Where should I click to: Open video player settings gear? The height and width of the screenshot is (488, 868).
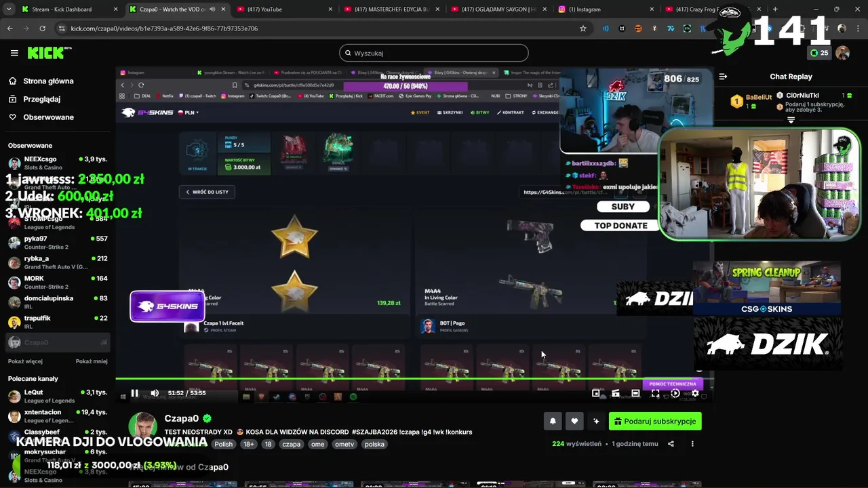[695, 393]
